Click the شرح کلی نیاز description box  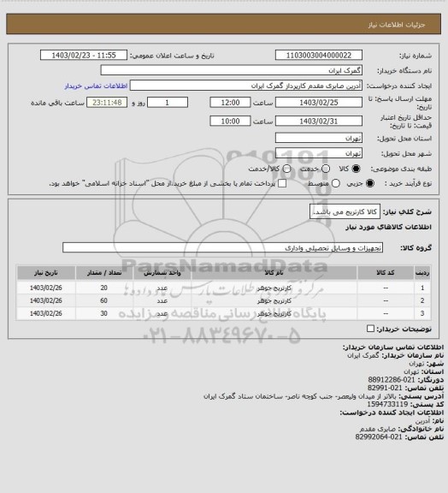click(345, 211)
